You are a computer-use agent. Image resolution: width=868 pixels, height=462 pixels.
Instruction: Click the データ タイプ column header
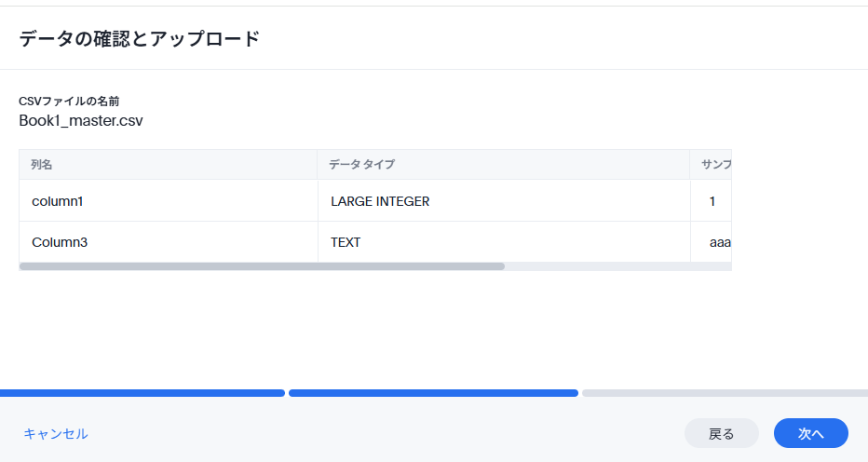[504, 165]
